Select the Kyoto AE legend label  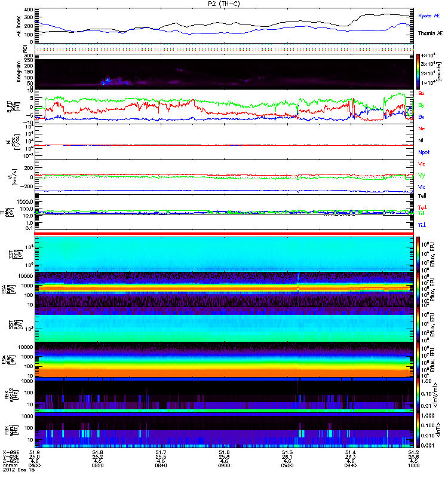pyautogui.click(x=430, y=14)
